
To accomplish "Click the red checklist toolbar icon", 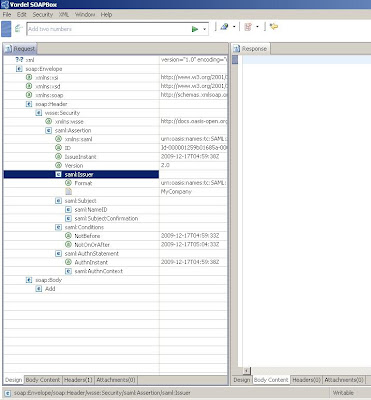I will point(248,27).
